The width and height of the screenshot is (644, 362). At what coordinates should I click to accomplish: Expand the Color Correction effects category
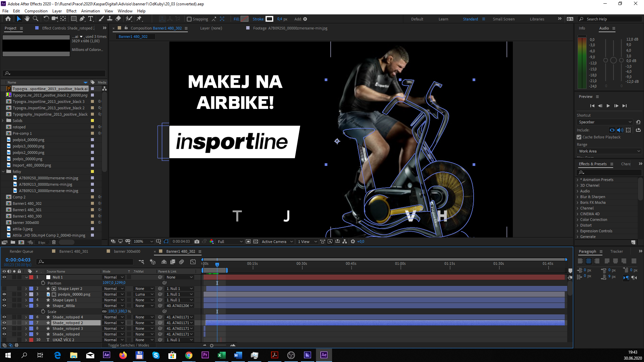click(578, 220)
